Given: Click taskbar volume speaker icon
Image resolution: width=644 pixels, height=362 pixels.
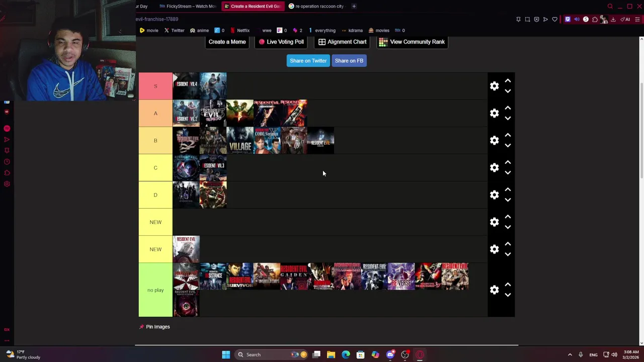Looking at the screenshot, I should (x=614, y=354).
